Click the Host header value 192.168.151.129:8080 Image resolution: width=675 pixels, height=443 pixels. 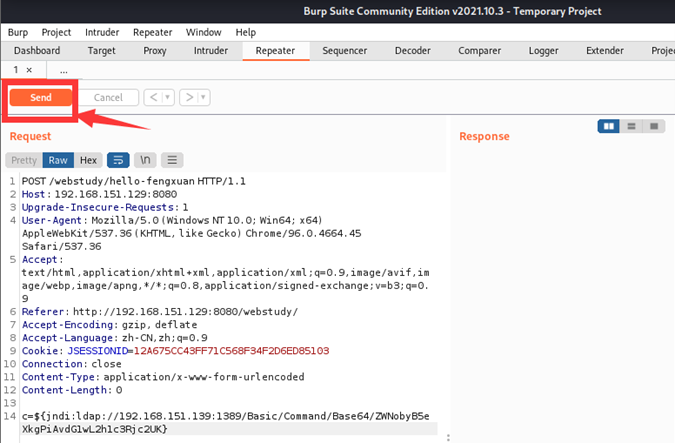[116, 194]
